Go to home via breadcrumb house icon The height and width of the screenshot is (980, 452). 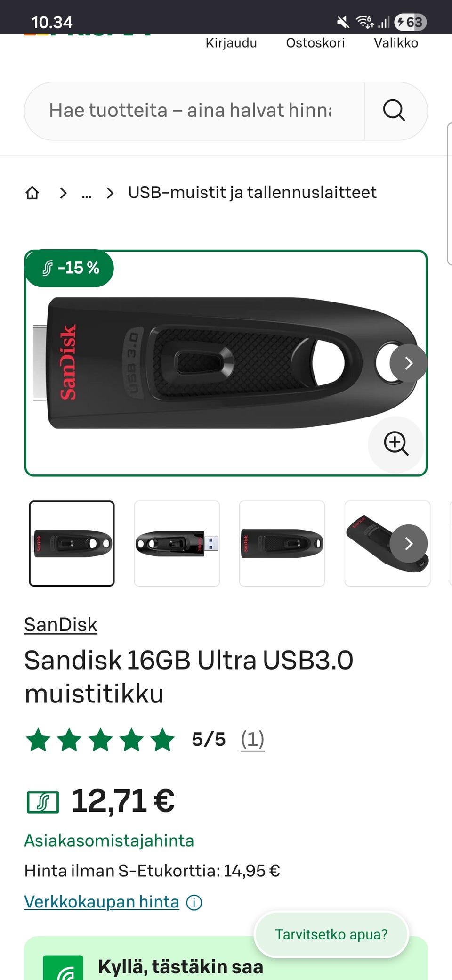tap(32, 192)
